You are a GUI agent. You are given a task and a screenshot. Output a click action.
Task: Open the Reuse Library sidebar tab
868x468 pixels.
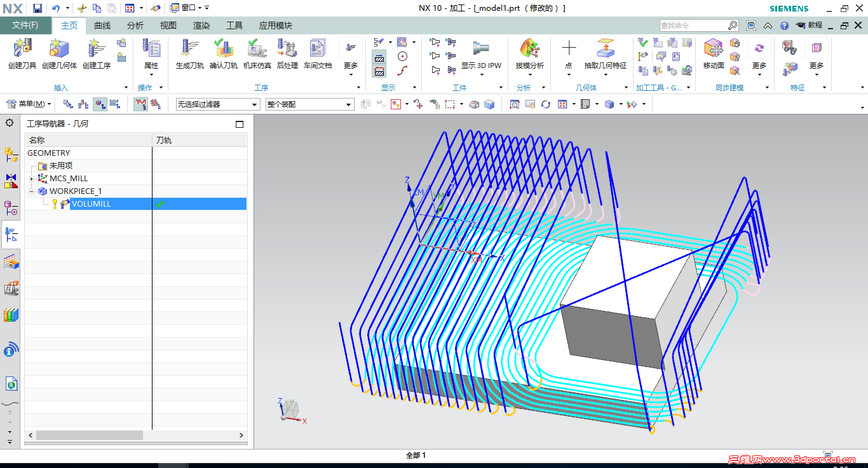pyautogui.click(x=11, y=315)
